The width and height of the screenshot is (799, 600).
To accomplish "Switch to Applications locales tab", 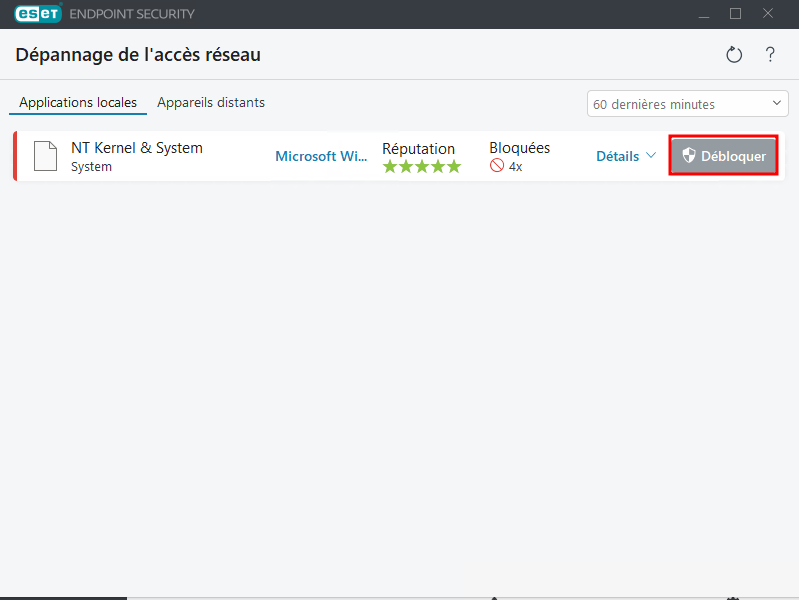I will (x=78, y=102).
